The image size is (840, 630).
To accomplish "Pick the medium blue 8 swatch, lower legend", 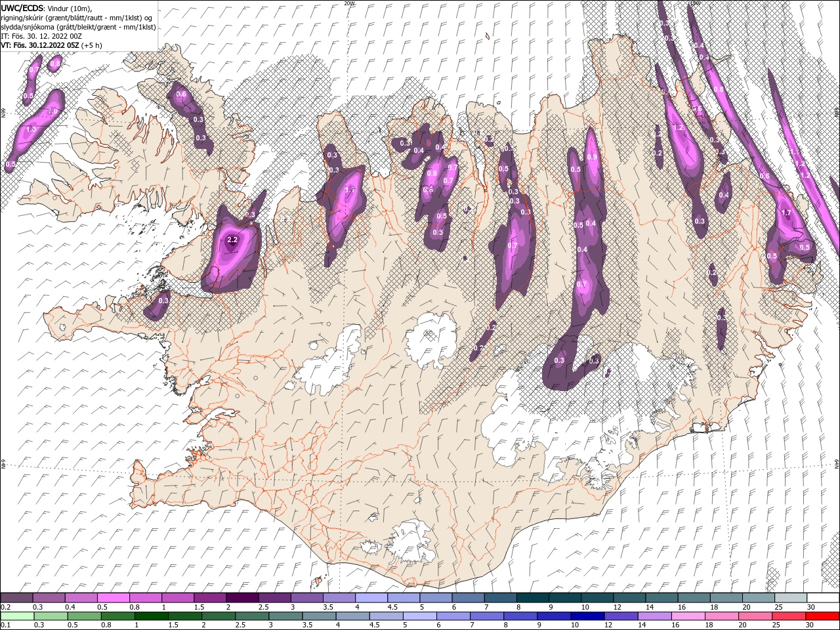I will [520, 616].
